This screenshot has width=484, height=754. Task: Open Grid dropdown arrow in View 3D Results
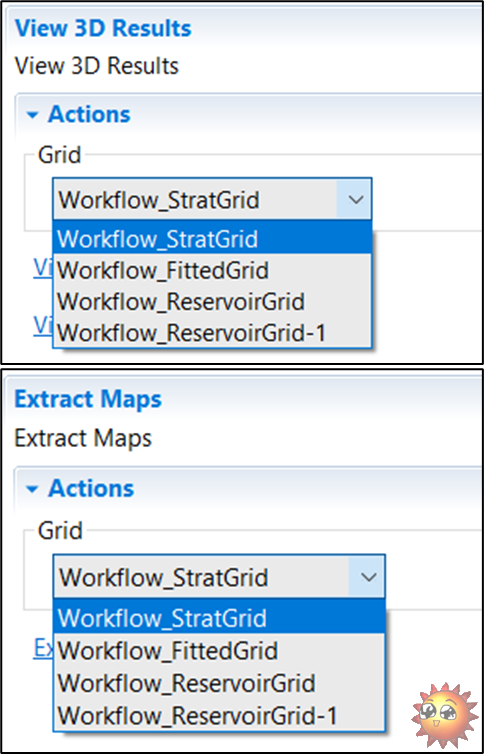(x=355, y=200)
